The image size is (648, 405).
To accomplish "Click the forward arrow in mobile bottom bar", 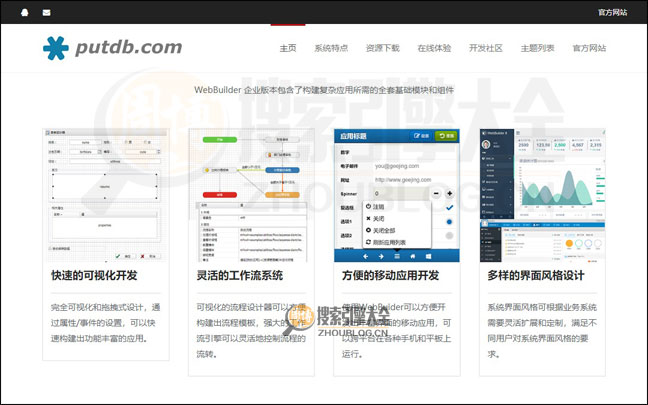I will click(381, 256).
